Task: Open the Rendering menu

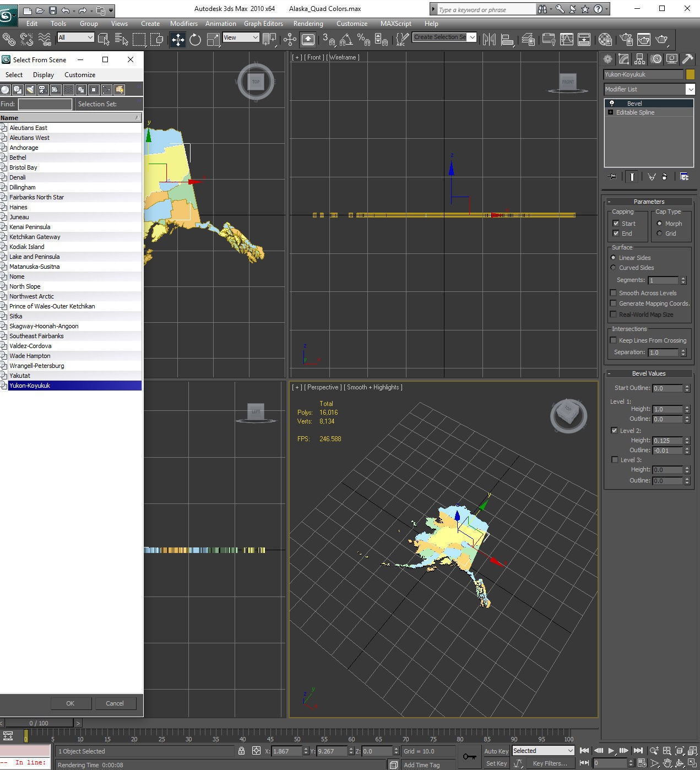Action: 308,24
